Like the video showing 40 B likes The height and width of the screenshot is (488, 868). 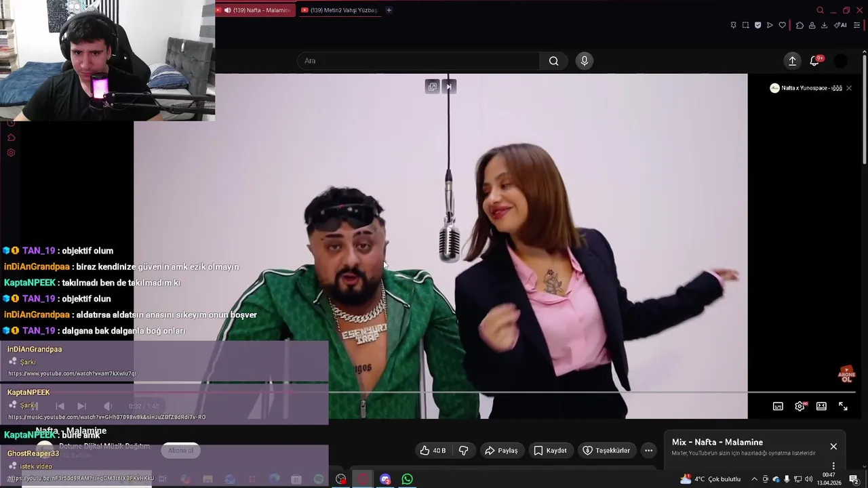tap(433, 450)
